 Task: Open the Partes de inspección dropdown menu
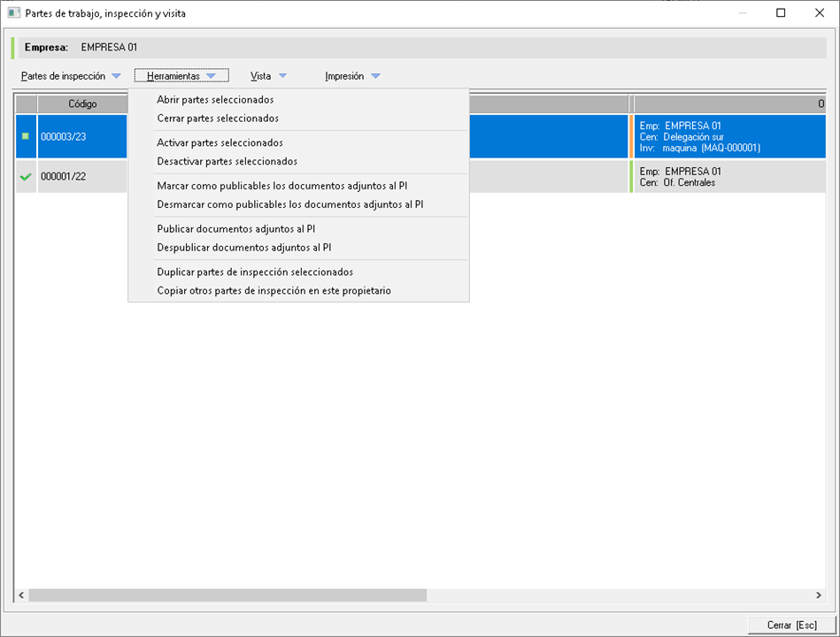[x=71, y=77]
